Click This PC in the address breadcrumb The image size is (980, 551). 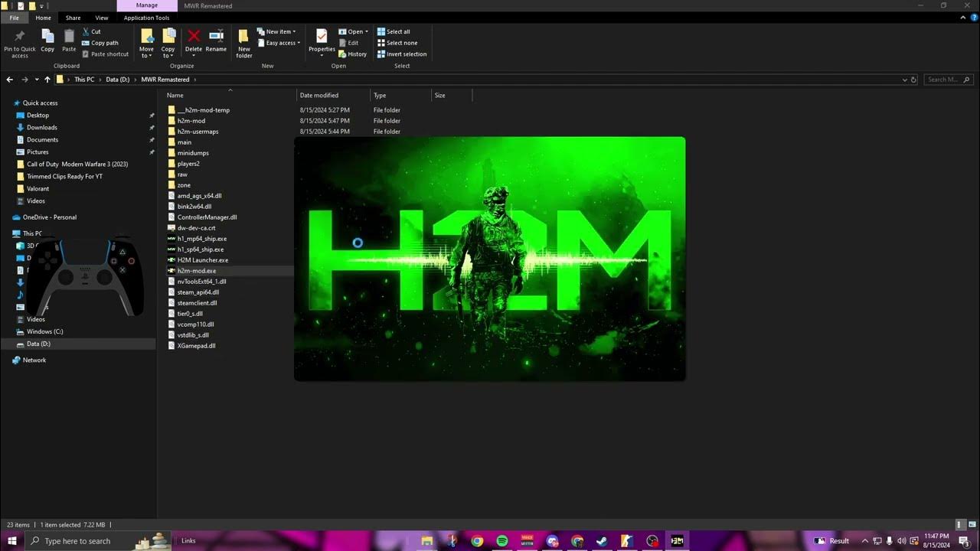tap(84, 80)
